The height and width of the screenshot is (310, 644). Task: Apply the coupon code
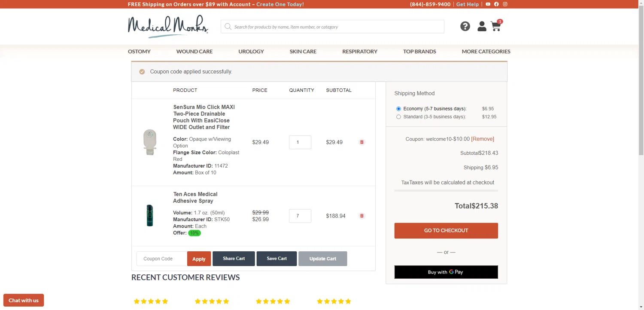[x=199, y=259]
